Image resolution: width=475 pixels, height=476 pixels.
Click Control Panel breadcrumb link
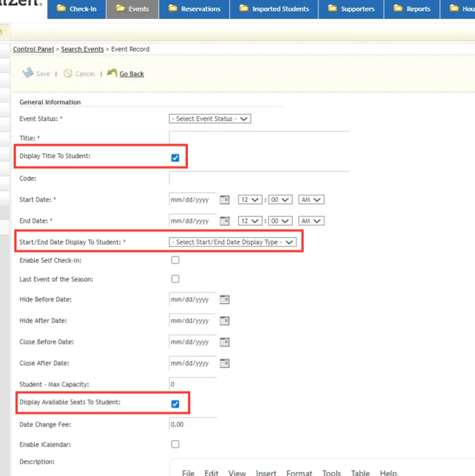pos(33,49)
